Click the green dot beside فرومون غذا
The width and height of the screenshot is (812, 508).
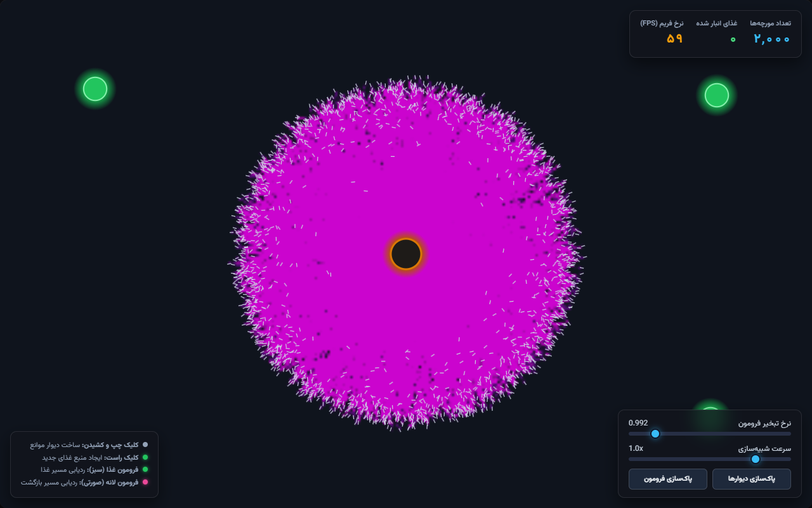point(145,470)
